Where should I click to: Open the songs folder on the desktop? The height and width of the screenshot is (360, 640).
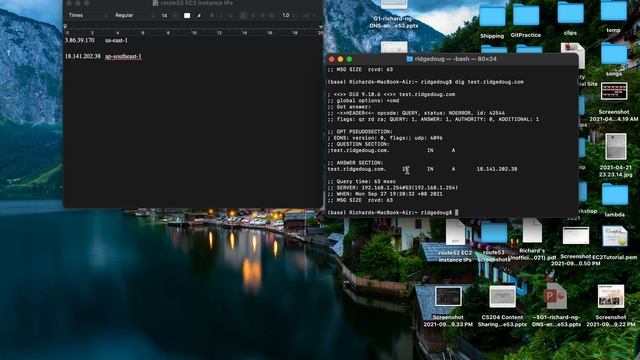[x=614, y=53]
